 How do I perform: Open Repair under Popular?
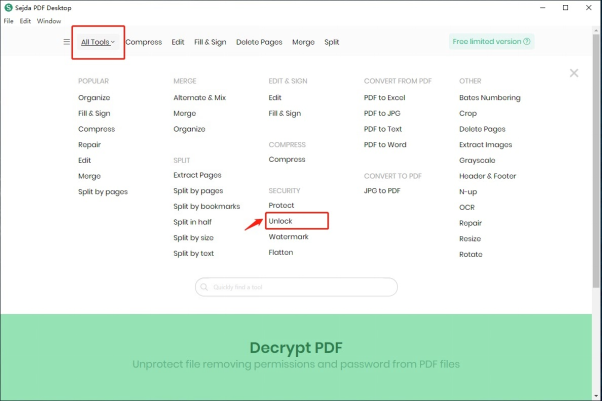[x=89, y=145]
